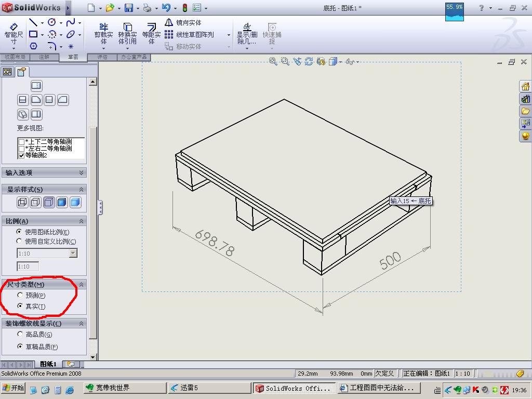Switch to 草图 tab

click(73, 57)
